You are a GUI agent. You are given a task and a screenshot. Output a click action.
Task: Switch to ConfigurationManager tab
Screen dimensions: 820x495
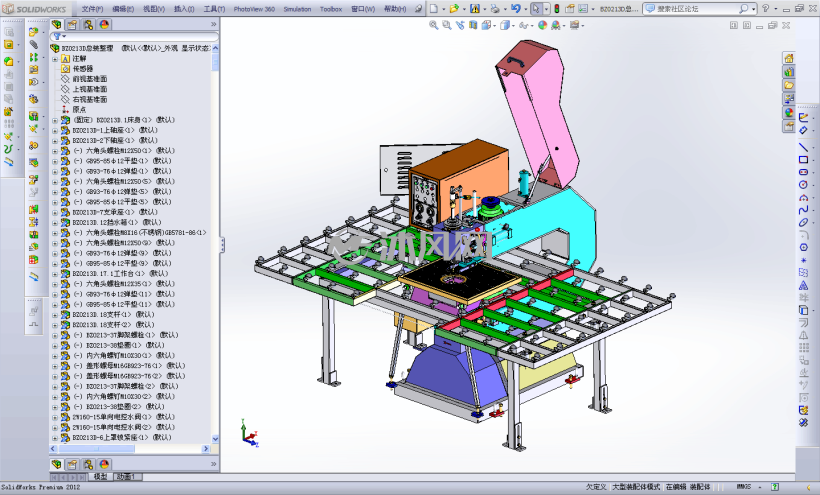(x=88, y=25)
